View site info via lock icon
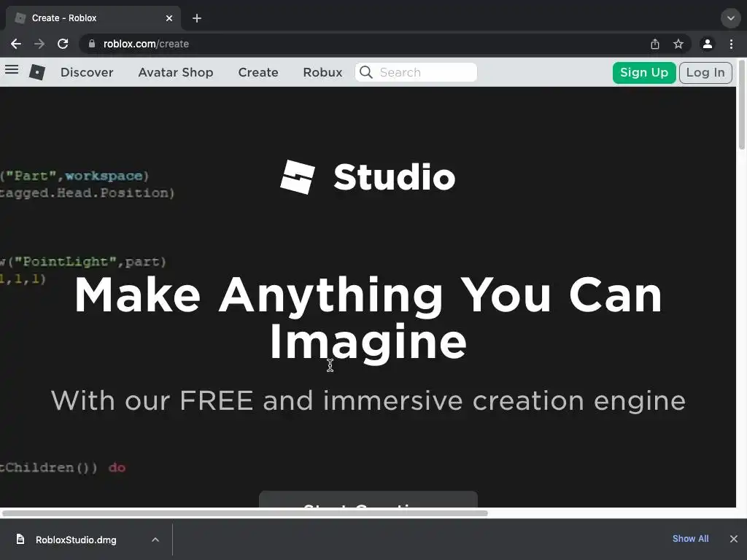 tap(92, 44)
